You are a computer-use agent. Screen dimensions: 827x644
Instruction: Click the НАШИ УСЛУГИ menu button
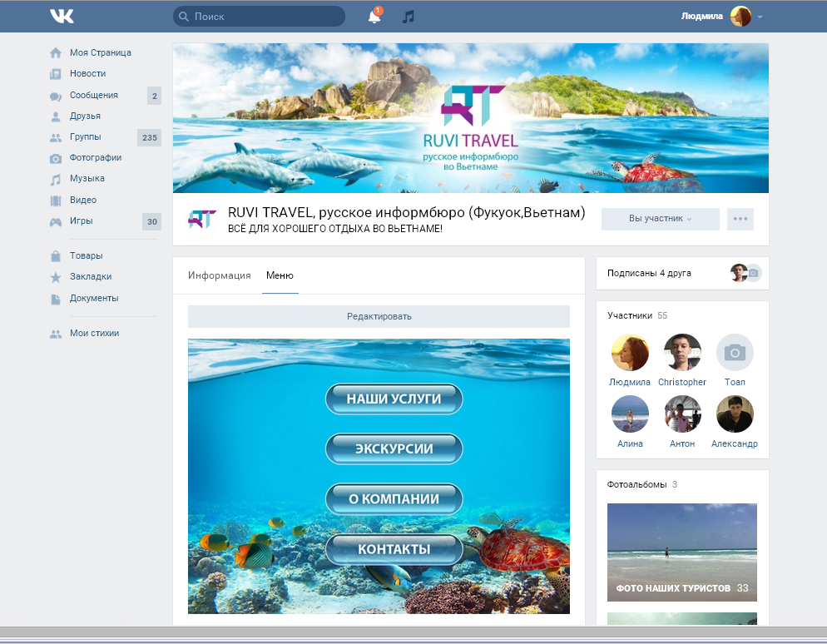[394, 399]
